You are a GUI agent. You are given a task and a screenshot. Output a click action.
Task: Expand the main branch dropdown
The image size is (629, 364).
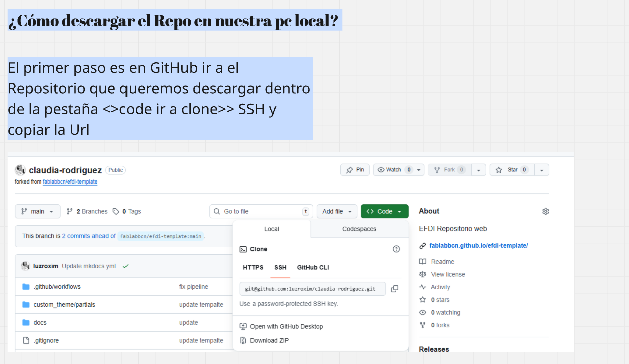(x=38, y=211)
